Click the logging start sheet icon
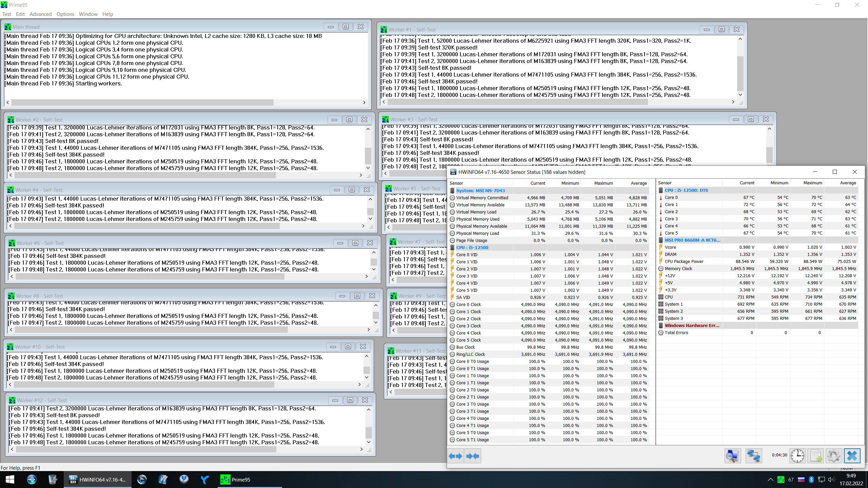 tap(815, 456)
